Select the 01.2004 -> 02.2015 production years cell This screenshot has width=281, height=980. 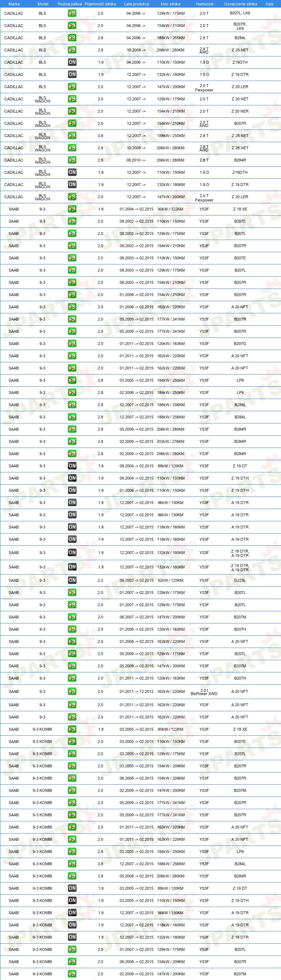[136, 209]
